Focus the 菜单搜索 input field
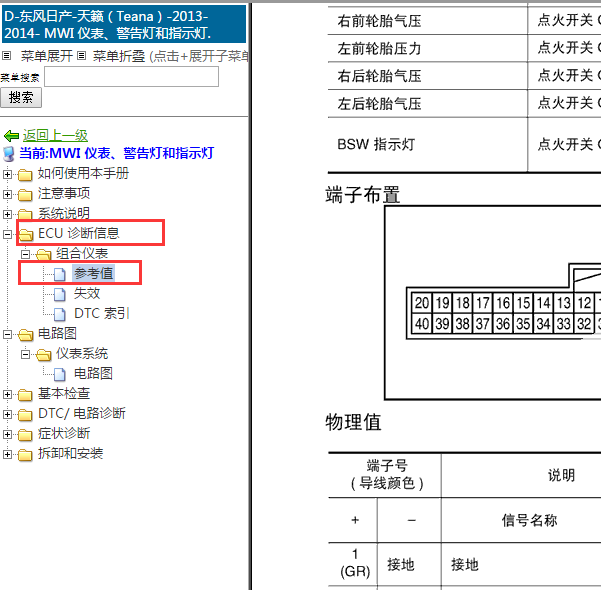The width and height of the screenshot is (601, 590). coord(131,77)
